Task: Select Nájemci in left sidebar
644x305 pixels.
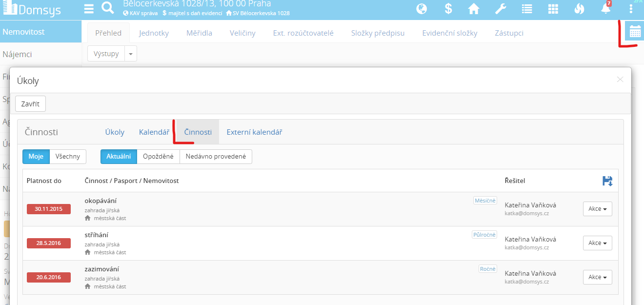Action: tap(40, 54)
